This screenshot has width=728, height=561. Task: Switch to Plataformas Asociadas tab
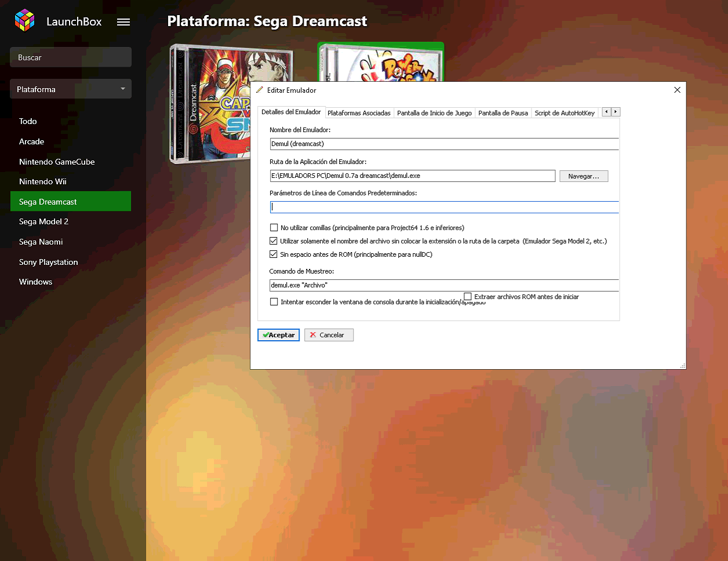click(x=359, y=113)
